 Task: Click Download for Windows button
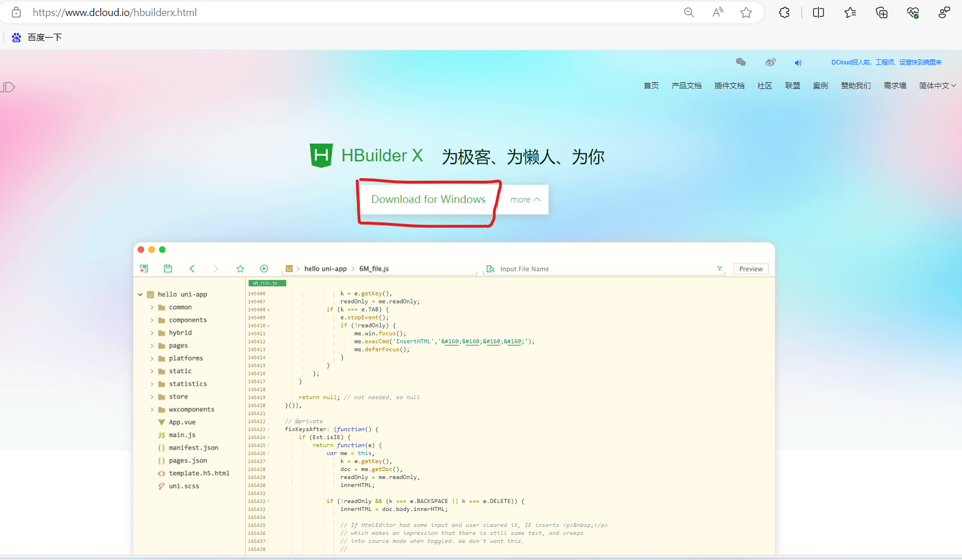(x=428, y=200)
